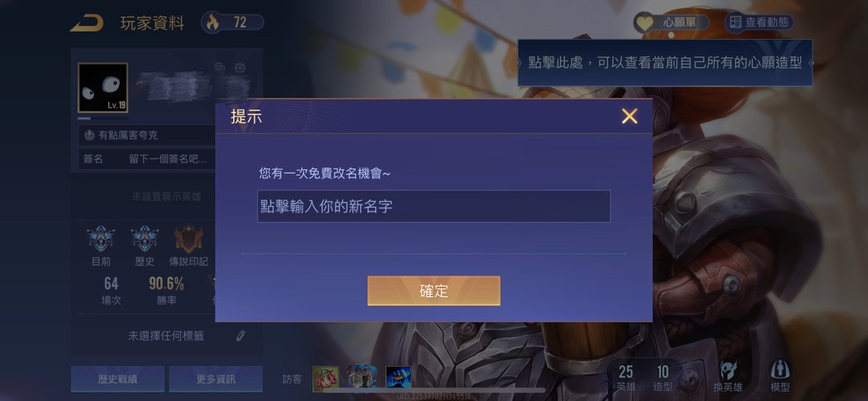Open 歷史戰績 match history button

[x=117, y=379]
